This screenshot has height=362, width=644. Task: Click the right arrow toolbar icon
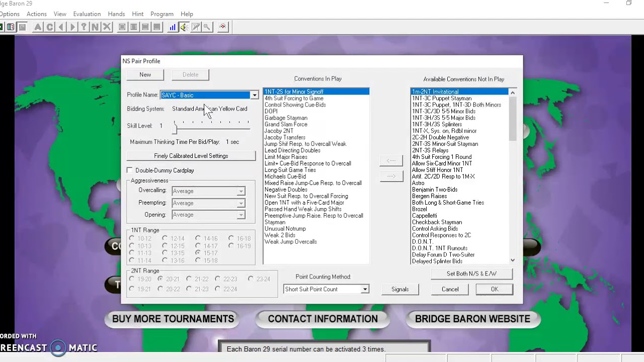click(72, 27)
